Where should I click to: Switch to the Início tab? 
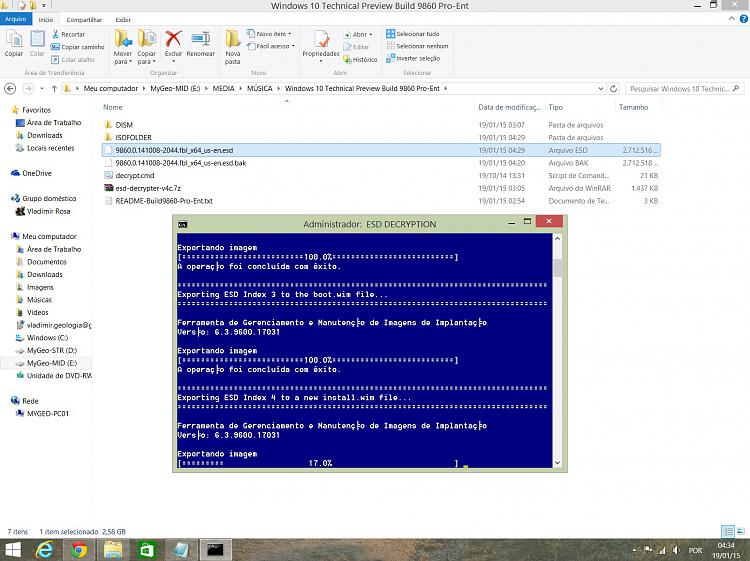coord(46,20)
